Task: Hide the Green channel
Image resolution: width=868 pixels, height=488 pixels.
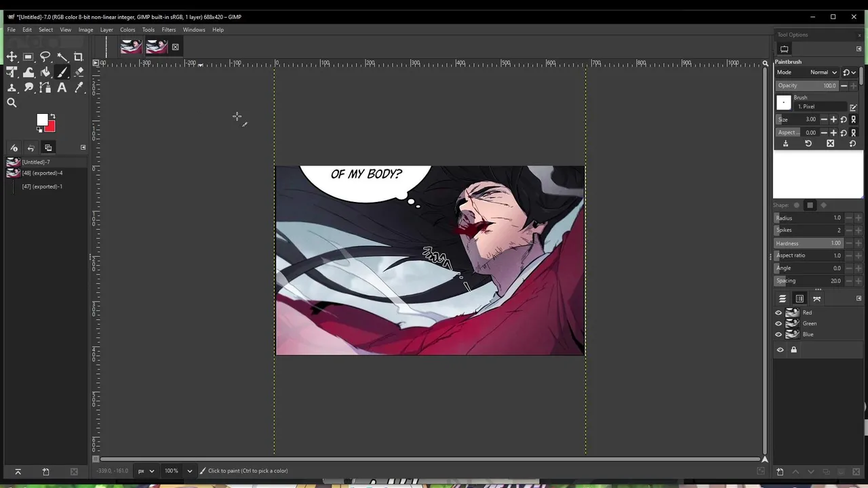Action: pyautogui.click(x=778, y=323)
